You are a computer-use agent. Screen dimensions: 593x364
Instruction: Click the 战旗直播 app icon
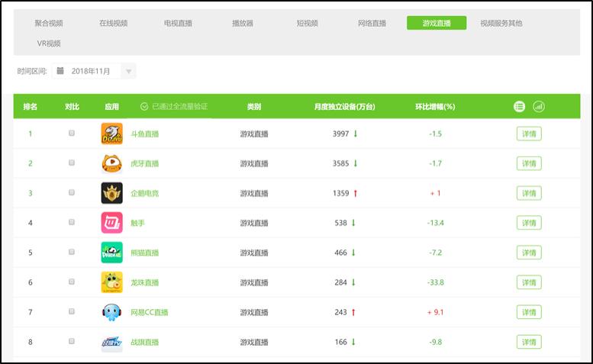[111, 342]
